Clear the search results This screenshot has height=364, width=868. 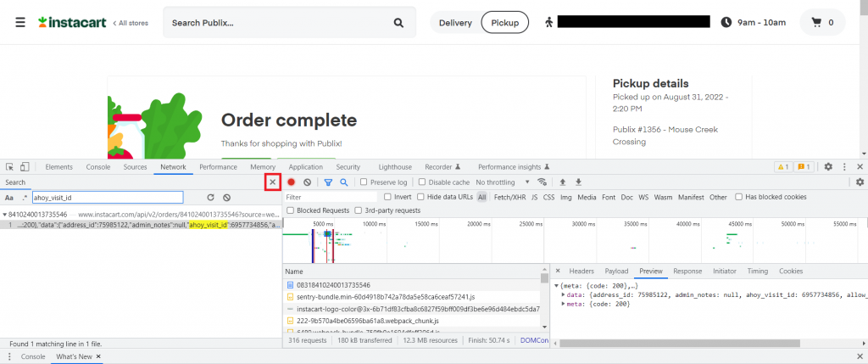[x=226, y=197]
